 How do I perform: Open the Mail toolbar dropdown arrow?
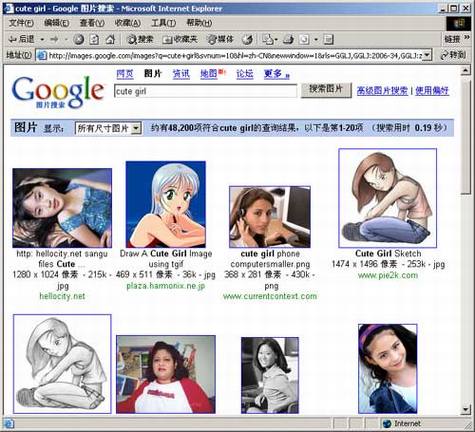(276, 40)
